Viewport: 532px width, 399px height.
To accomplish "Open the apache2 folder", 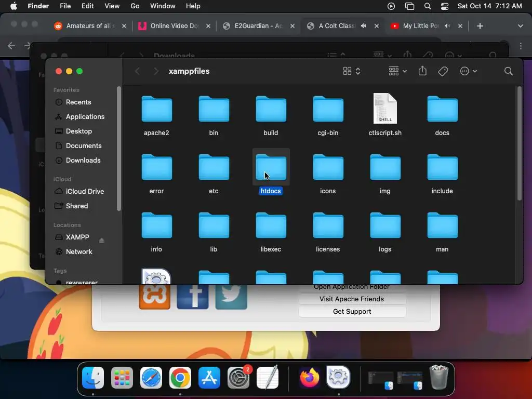I will pyautogui.click(x=156, y=109).
